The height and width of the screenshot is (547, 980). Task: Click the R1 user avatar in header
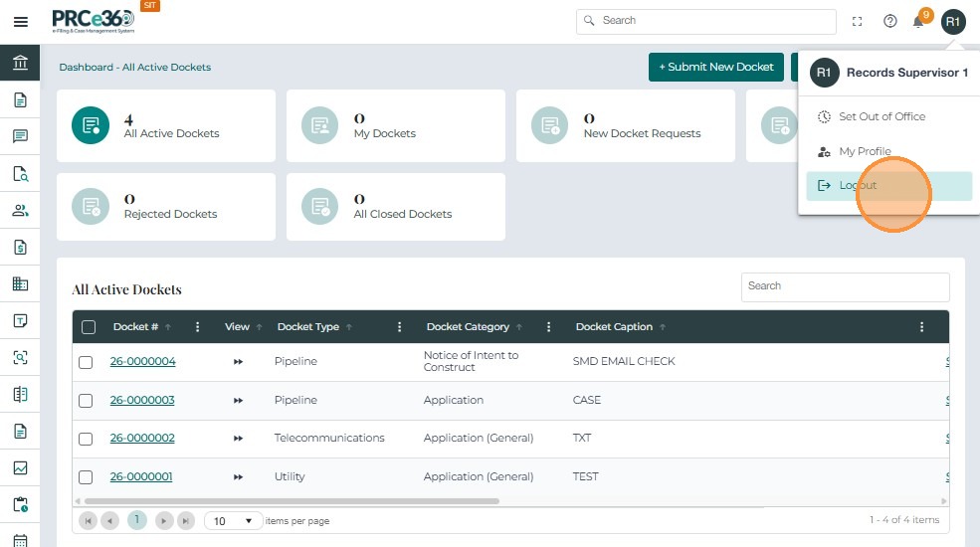click(x=953, y=21)
